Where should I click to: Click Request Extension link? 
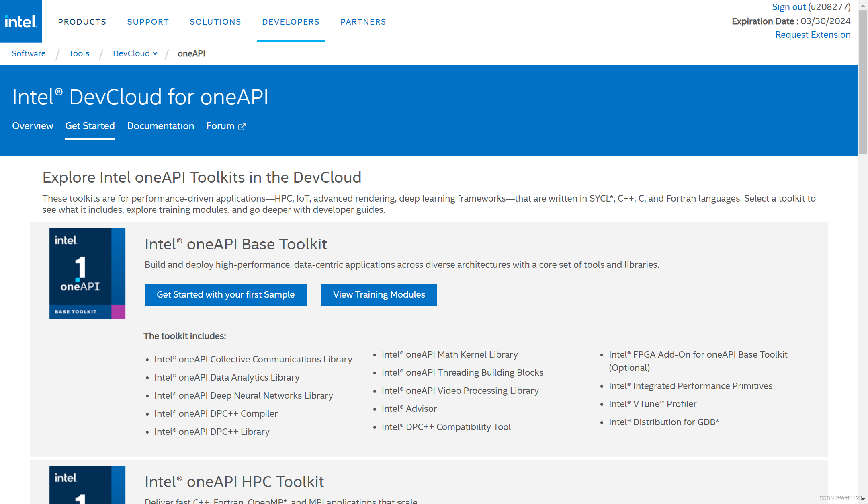[813, 35]
